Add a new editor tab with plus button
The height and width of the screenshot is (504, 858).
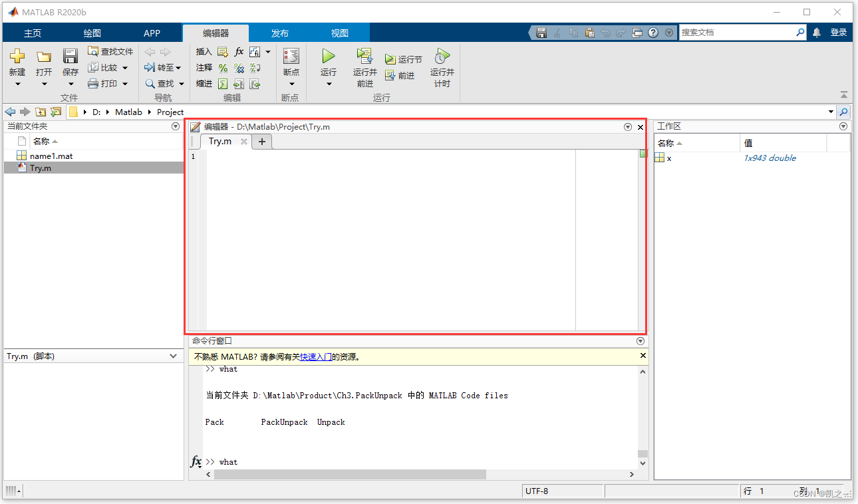[x=262, y=142]
